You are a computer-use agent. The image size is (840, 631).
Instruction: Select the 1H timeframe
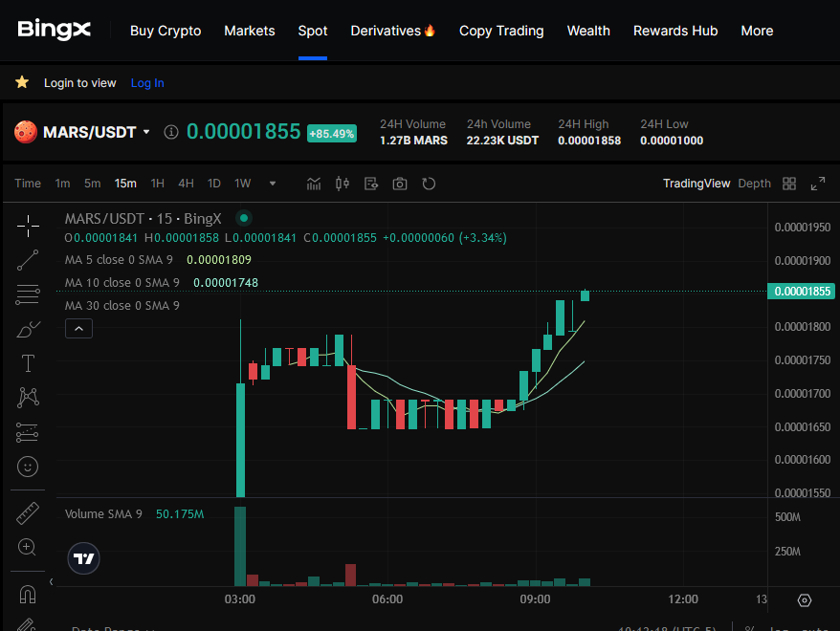click(158, 184)
